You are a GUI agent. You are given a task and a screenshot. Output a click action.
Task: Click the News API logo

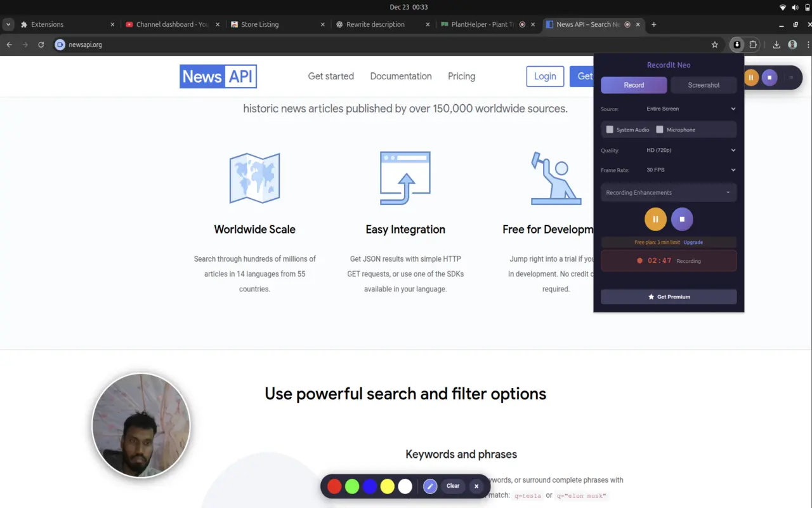tap(218, 76)
